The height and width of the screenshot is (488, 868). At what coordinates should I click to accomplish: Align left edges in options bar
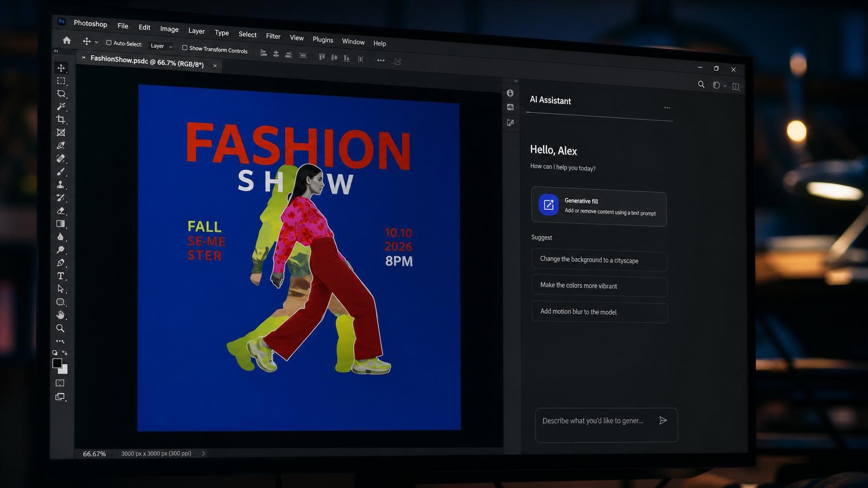click(x=264, y=54)
